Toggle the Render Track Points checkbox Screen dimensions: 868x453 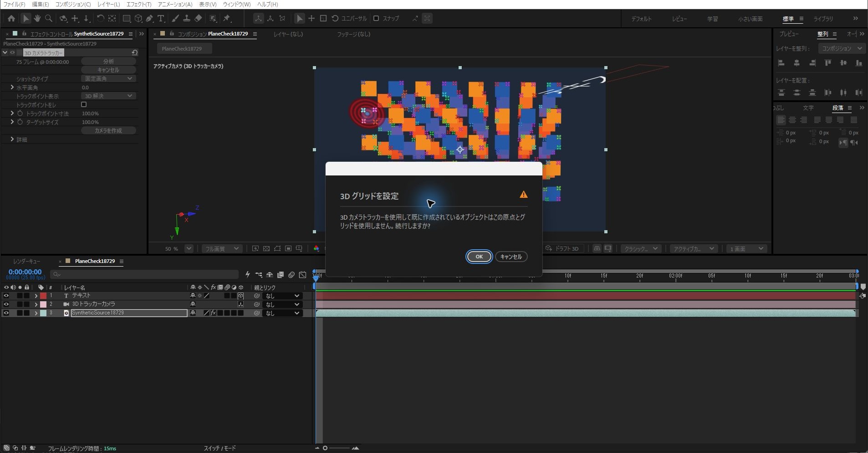point(84,104)
